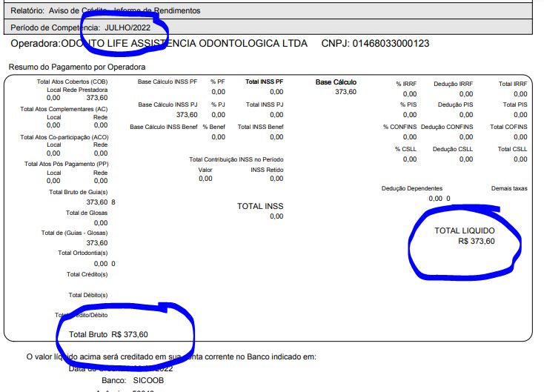Select the TOTAL INSS heading
544x392 pixels.
(x=259, y=206)
